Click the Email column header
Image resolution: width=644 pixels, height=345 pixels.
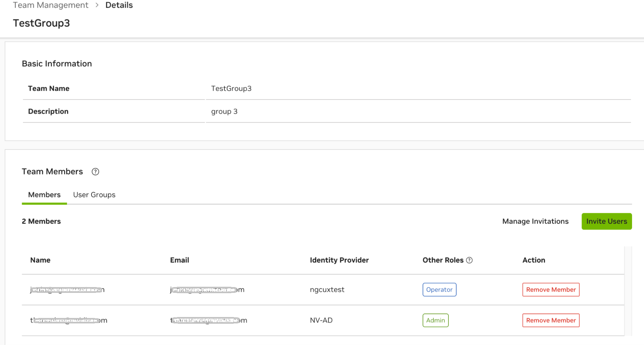click(179, 260)
